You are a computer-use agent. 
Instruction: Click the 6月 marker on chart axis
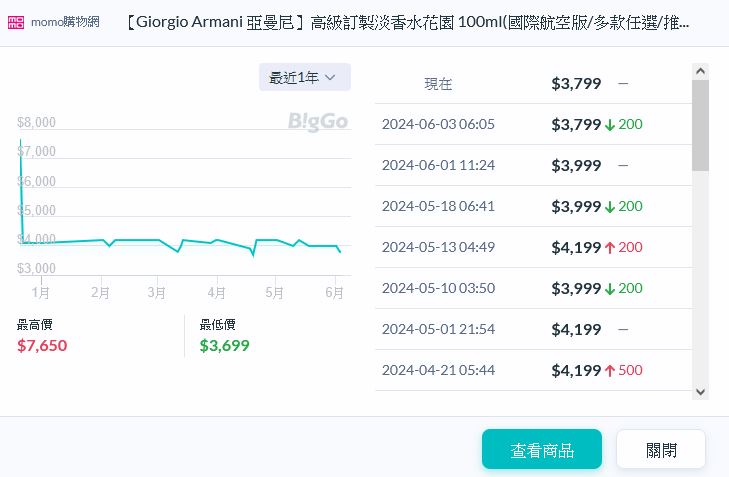pos(334,292)
